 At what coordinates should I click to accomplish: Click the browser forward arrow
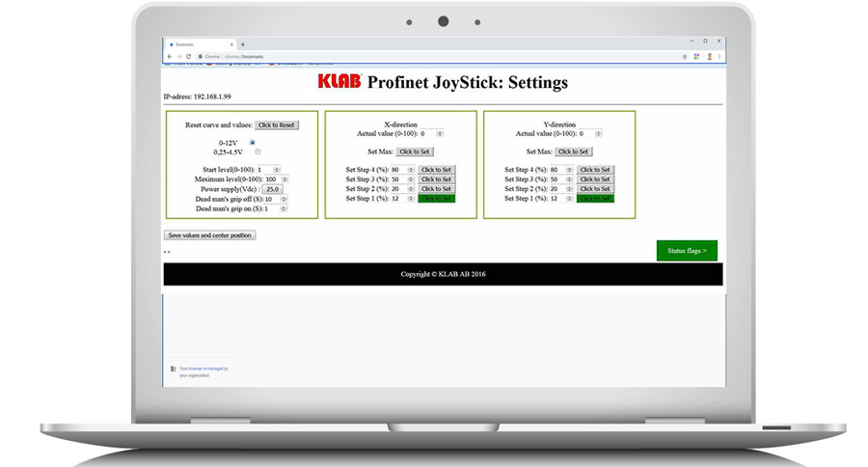tap(178, 57)
